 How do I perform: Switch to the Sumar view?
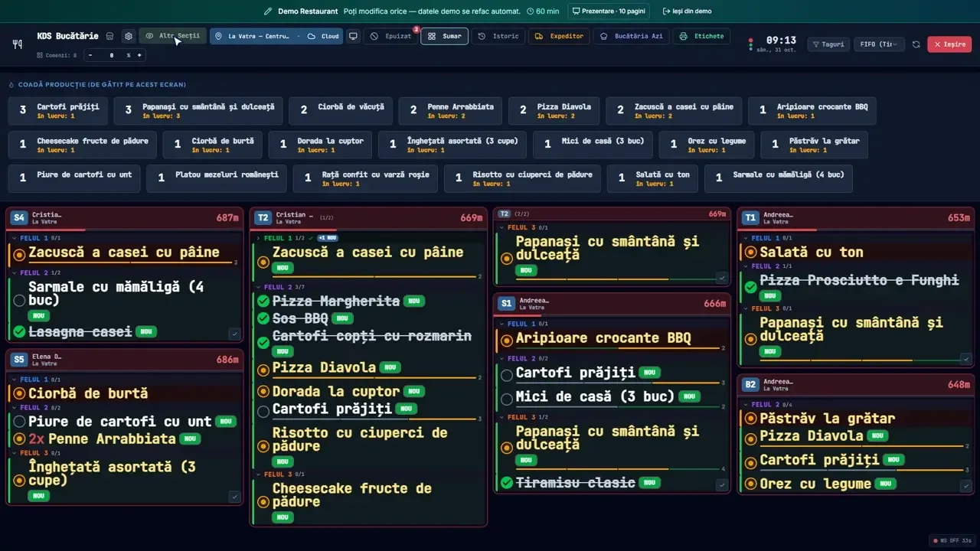[x=444, y=36]
